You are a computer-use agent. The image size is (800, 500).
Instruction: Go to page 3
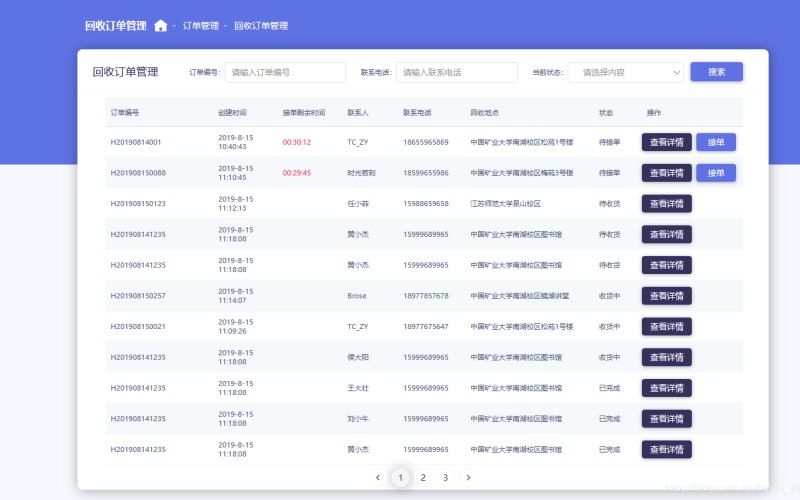[445, 478]
